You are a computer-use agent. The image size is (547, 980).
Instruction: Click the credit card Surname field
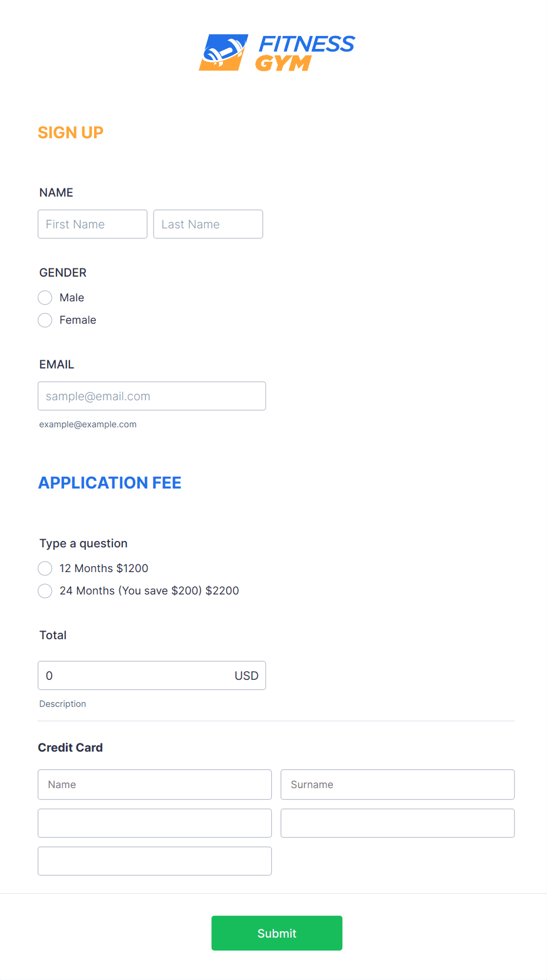[x=397, y=785]
